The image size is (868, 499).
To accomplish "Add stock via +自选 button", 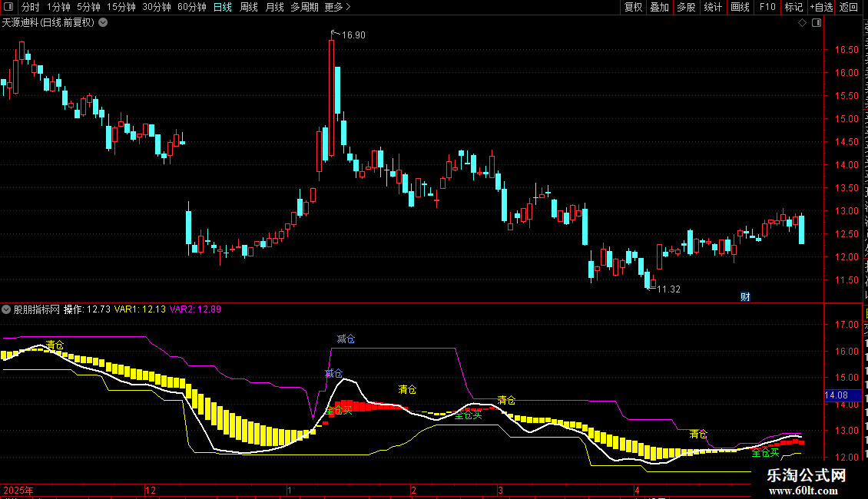I will (x=821, y=7).
